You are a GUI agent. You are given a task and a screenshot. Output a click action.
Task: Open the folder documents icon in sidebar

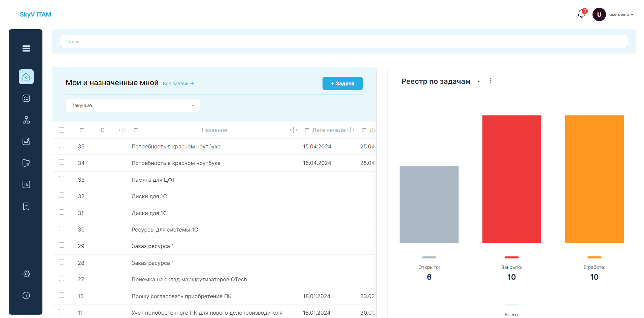coord(26,163)
